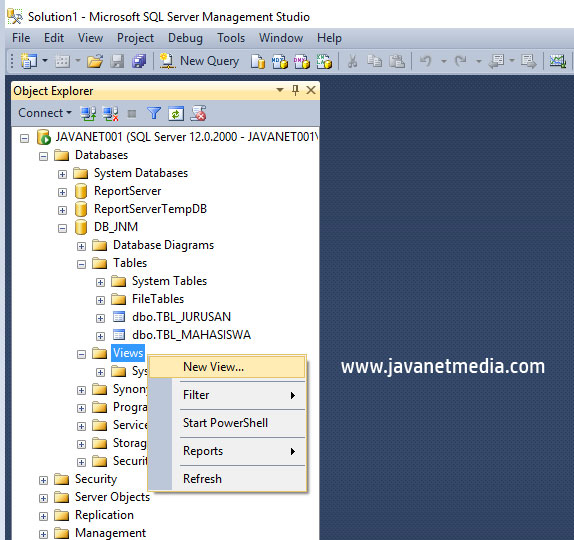Click the MDX Query icon
Image resolution: width=574 pixels, height=540 pixels.
coord(280,61)
